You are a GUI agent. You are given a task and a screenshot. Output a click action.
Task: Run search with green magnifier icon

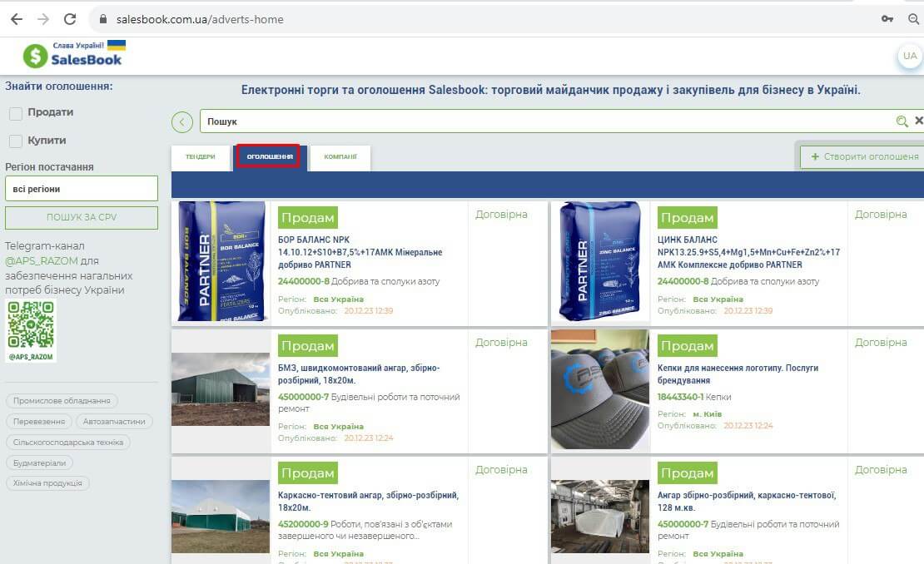902,121
